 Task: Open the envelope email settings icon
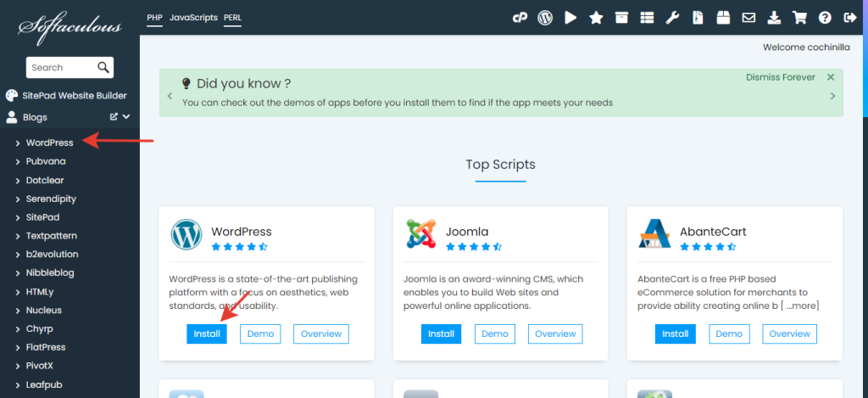pyautogui.click(x=748, y=18)
